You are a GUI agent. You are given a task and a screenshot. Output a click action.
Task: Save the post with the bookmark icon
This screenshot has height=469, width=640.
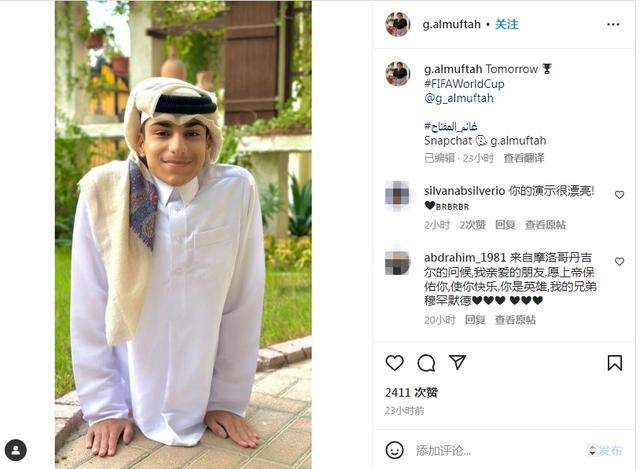pos(615,363)
